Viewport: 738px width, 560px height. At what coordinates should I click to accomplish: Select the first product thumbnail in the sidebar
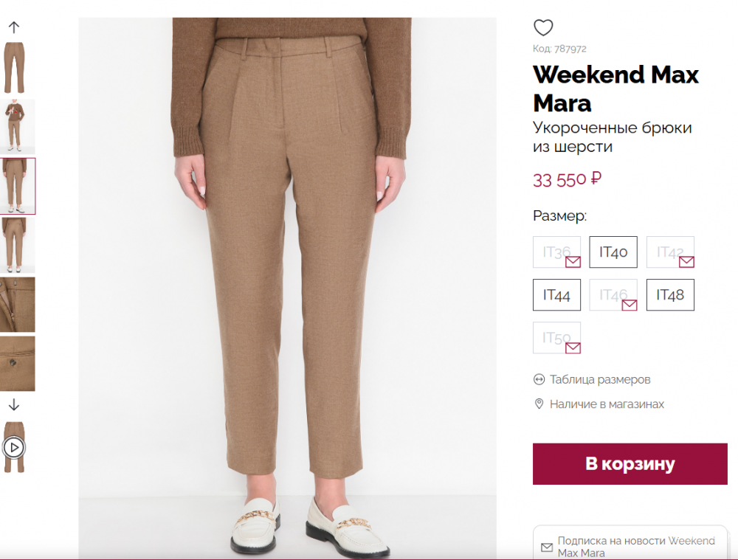[15, 66]
